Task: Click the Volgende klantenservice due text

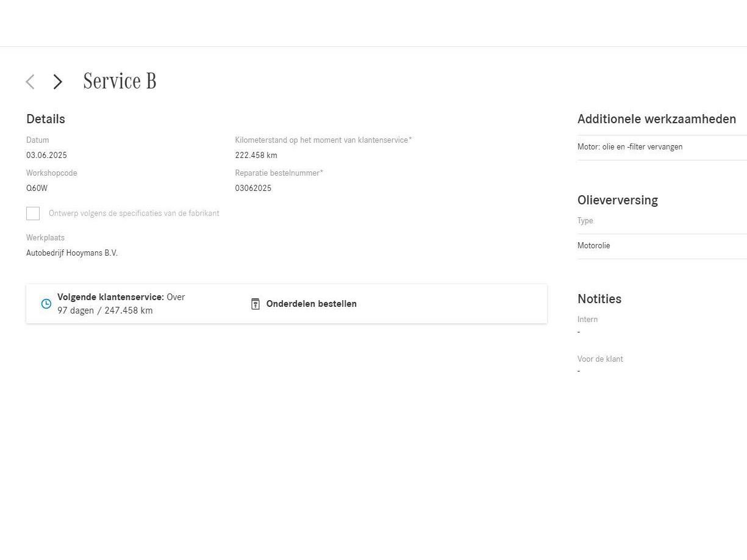Action: pos(121,304)
